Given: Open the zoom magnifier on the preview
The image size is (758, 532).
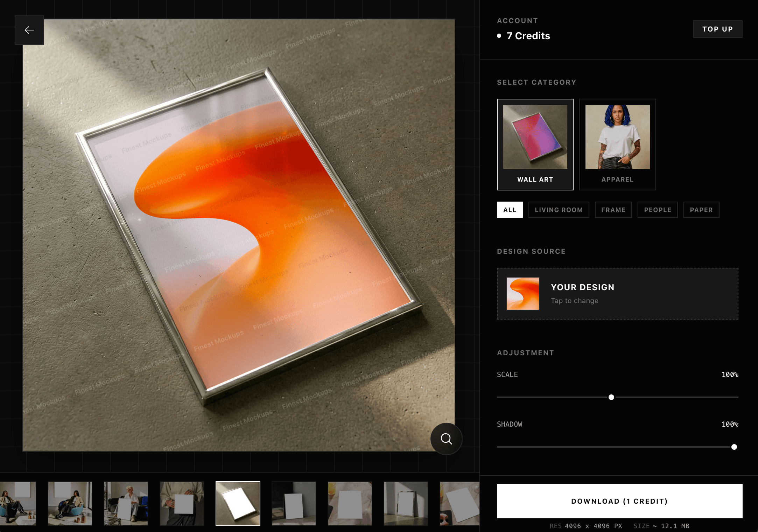Looking at the screenshot, I should [x=446, y=439].
